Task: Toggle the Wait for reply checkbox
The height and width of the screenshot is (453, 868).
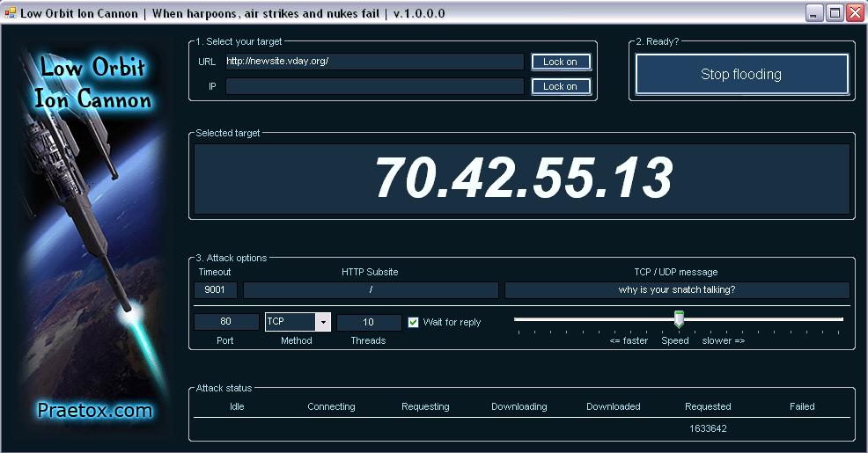Action: [x=413, y=322]
